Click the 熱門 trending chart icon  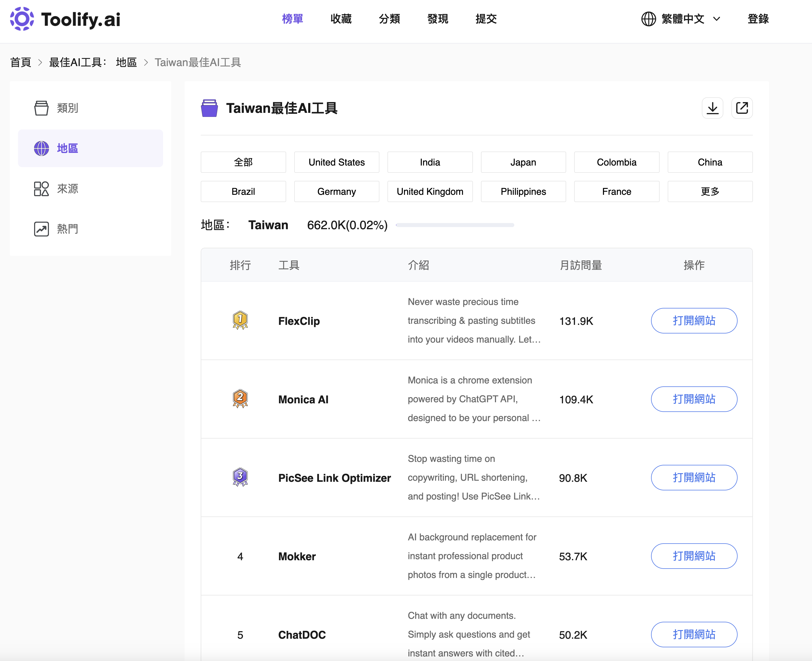click(41, 229)
